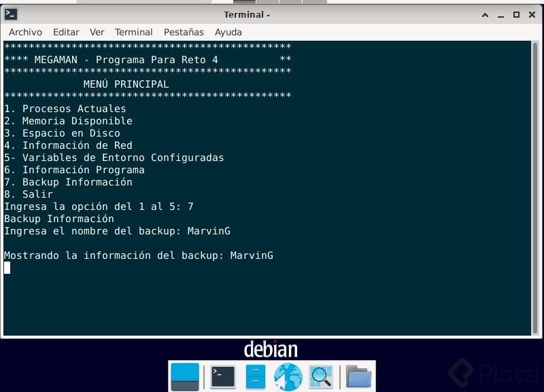Close the Terminal window
The height and width of the screenshot is (392, 544).
pos(532,14)
